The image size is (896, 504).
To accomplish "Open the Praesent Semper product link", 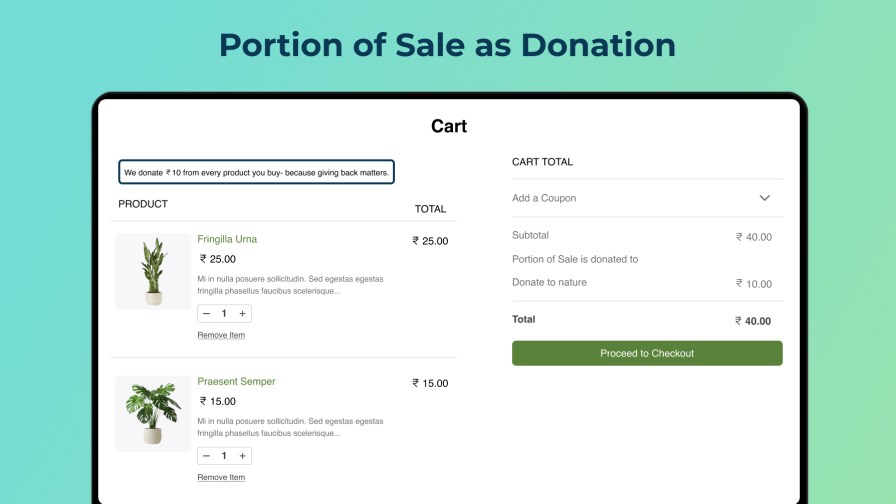I will coord(236,381).
